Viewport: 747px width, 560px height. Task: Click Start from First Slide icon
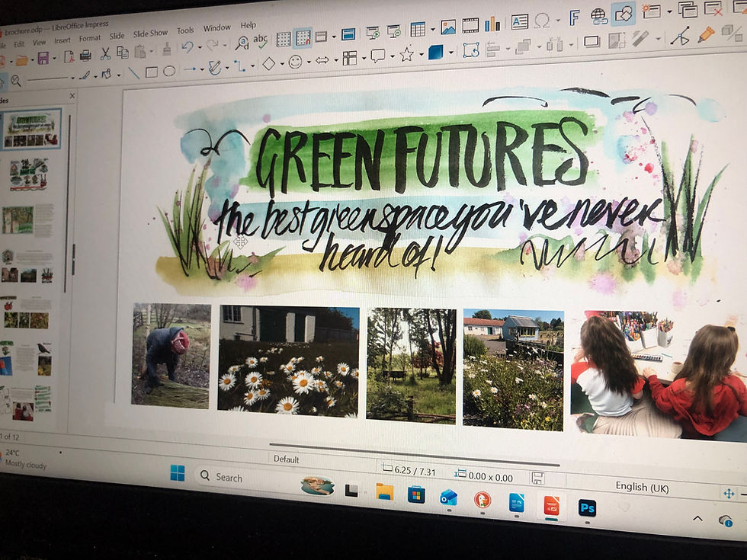click(x=373, y=33)
